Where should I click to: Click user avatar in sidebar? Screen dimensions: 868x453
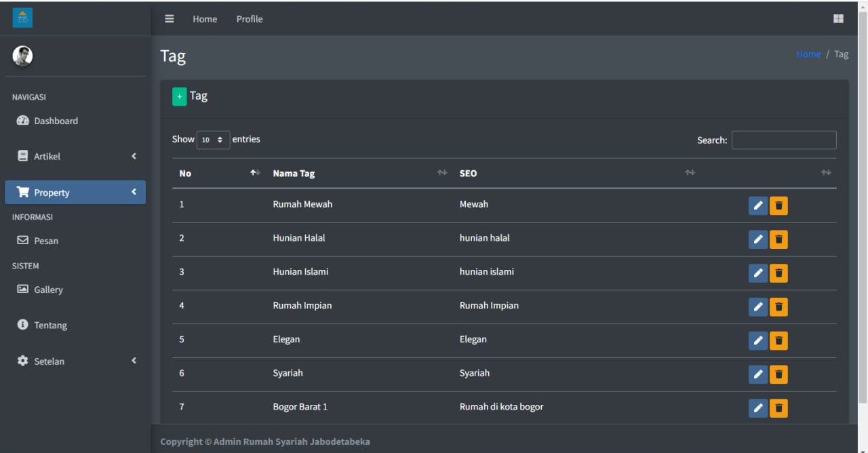22,56
